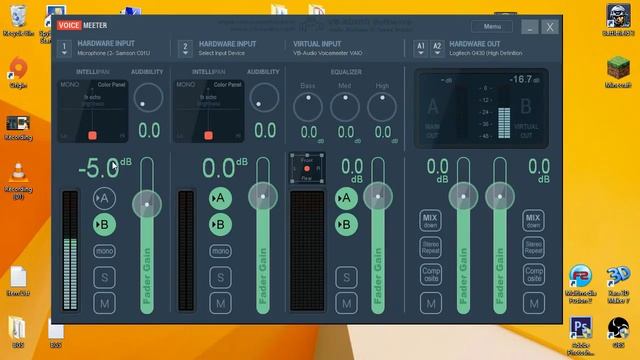Open the VLC Recording (0) desktop file
640x360 pixels.
tap(18, 180)
